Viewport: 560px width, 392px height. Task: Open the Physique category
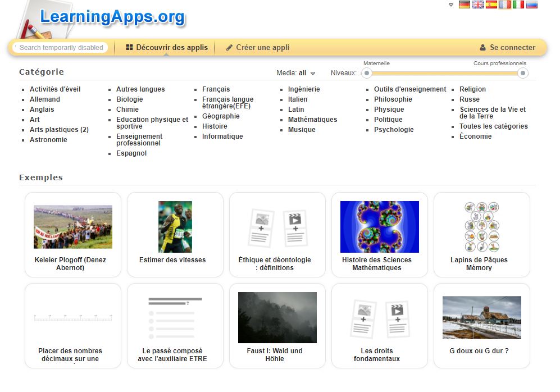click(389, 110)
